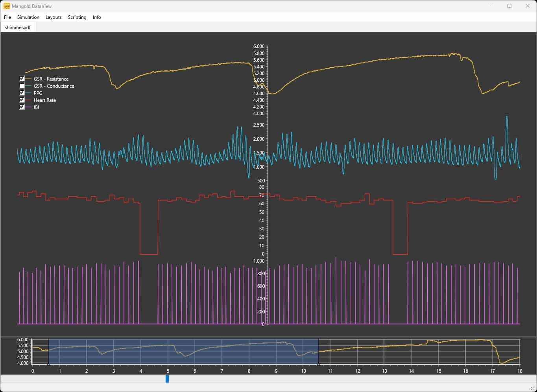Screen dimensions: 537x392
Task: Open the Info menu
Action: (x=97, y=17)
